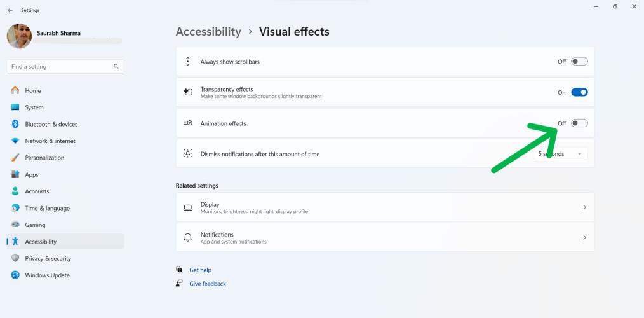The height and width of the screenshot is (318, 644).
Task: Click the Network & internet Wi-Fi icon
Action: click(x=15, y=141)
